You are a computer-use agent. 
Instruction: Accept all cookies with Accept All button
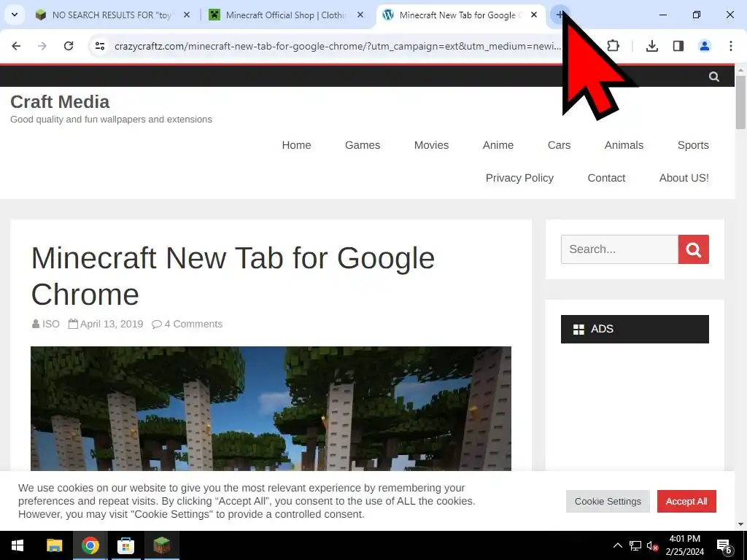(686, 502)
